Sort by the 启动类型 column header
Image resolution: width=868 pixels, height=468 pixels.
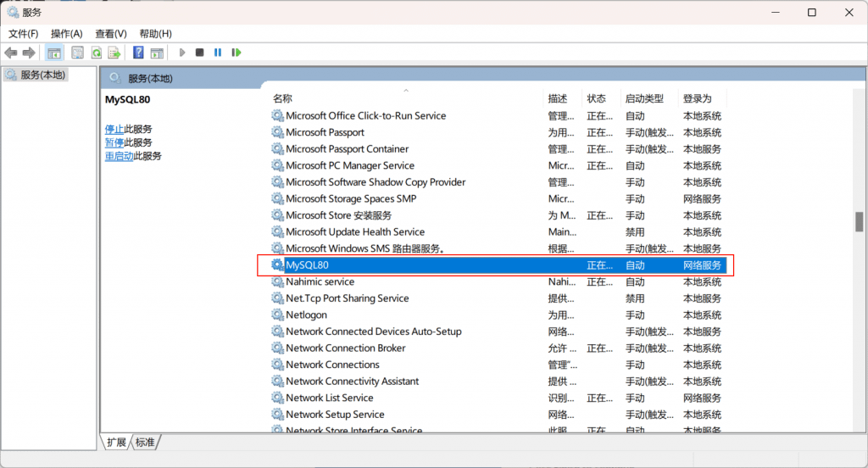644,98
